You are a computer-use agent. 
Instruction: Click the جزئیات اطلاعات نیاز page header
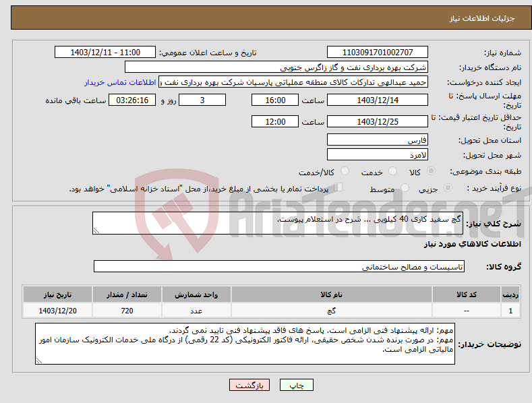tap(482, 18)
